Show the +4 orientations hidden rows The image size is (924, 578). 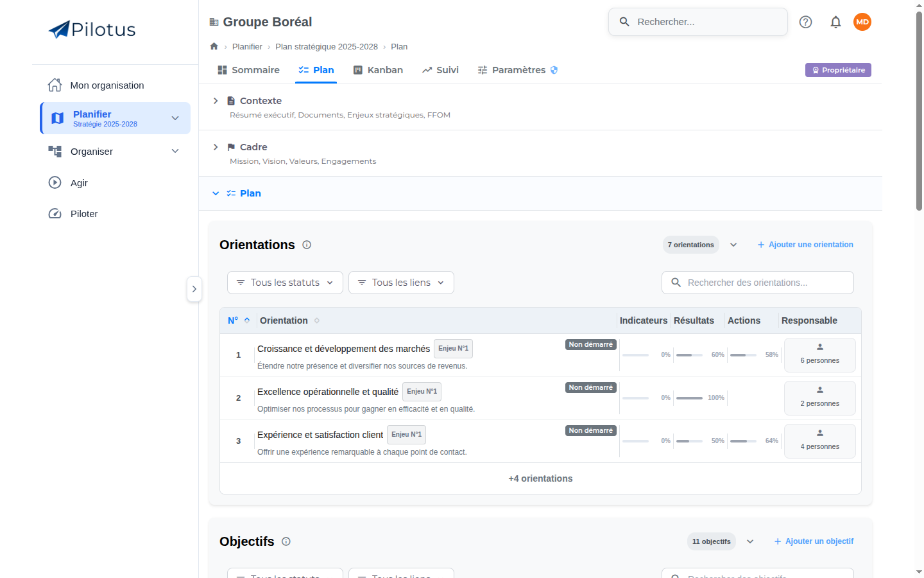point(540,478)
